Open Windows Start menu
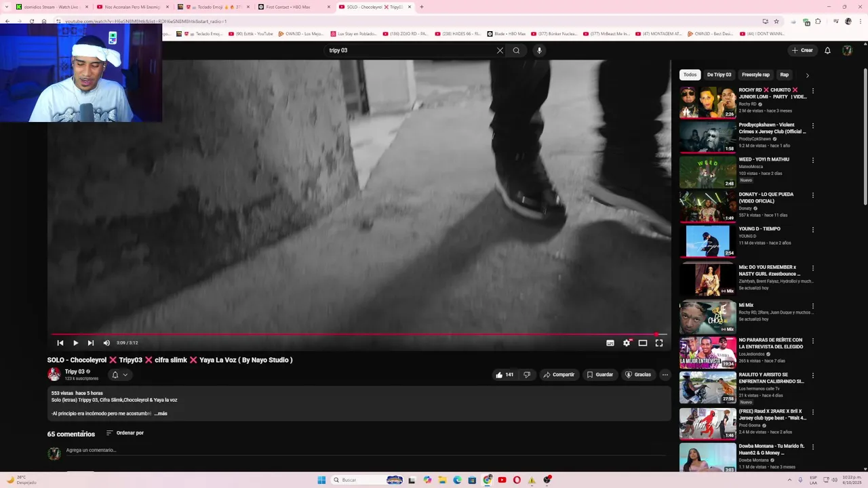This screenshot has width=868, height=488. (x=321, y=480)
